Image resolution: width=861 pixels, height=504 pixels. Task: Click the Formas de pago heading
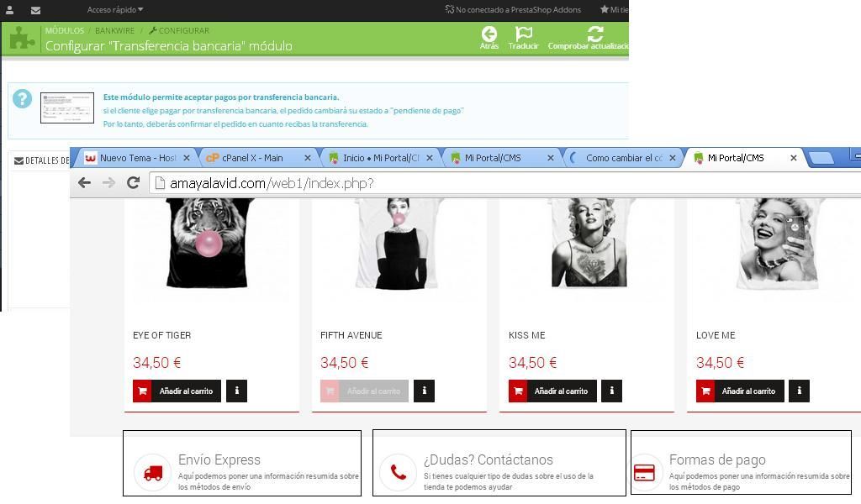pos(717,459)
